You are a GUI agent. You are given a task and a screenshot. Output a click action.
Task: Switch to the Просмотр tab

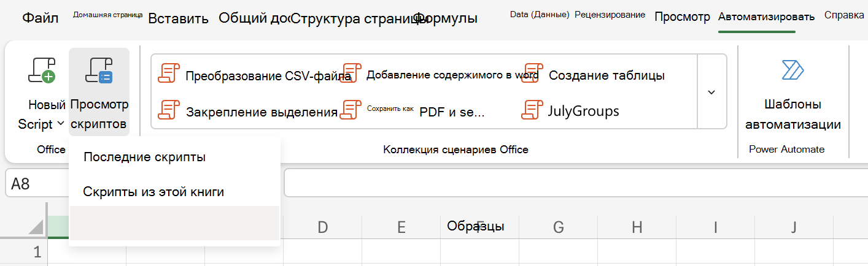[x=682, y=17]
